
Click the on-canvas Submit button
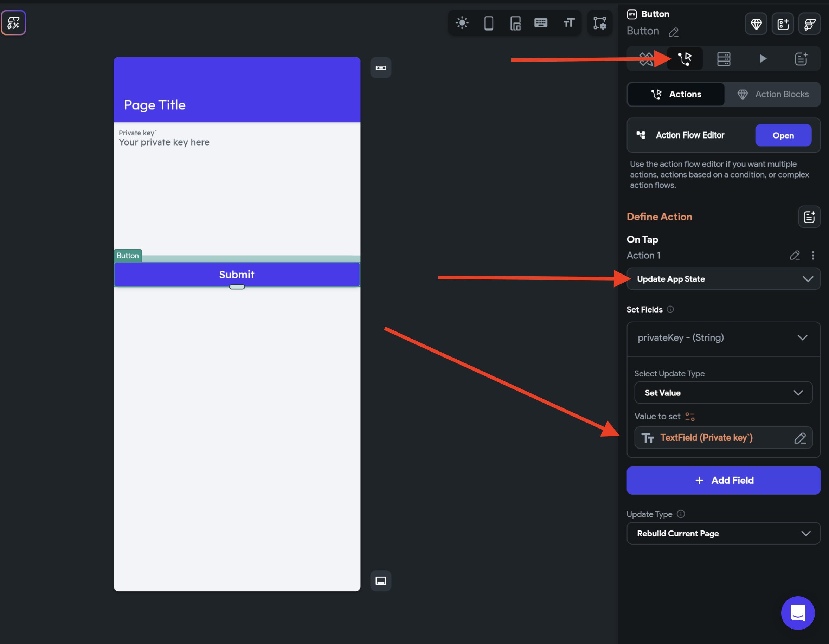pyautogui.click(x=236, y=274)
